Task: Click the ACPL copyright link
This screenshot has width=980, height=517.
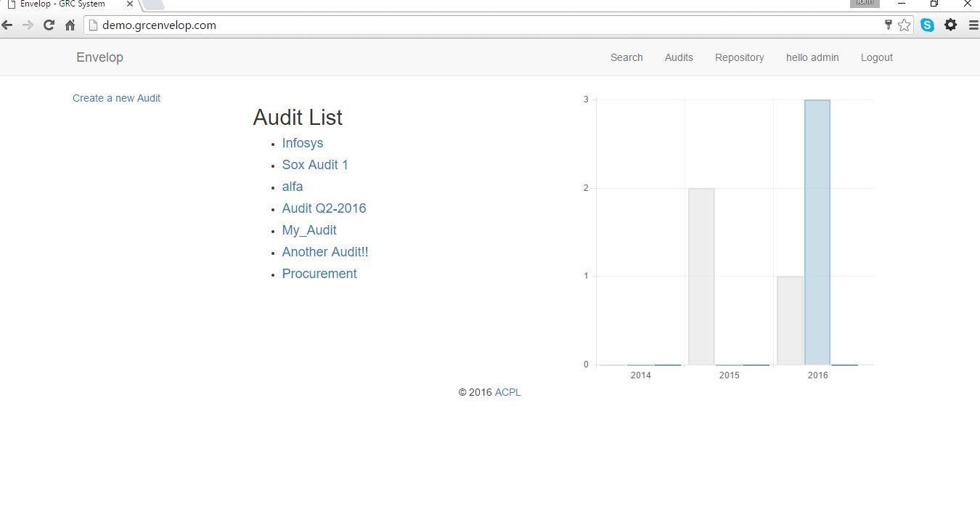Action: 507,392
